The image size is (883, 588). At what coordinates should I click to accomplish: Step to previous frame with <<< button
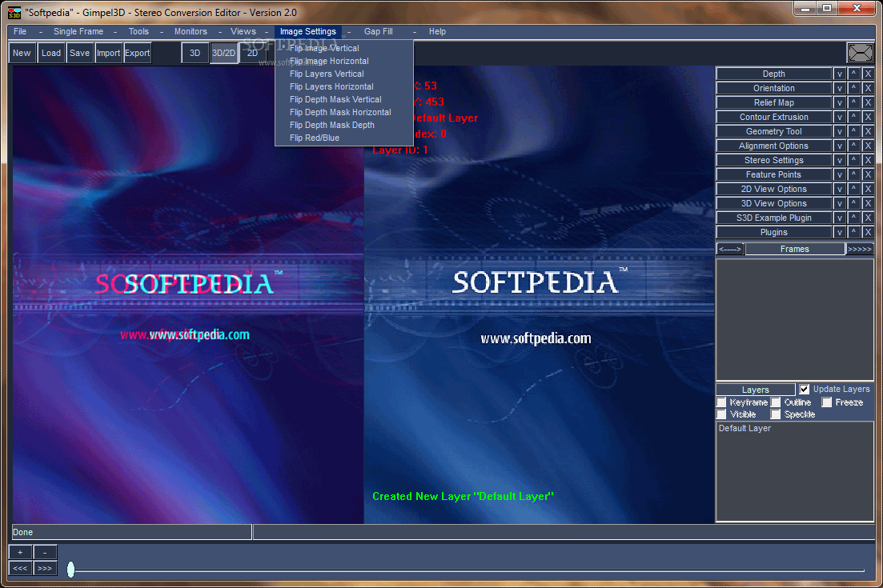(20, 568)
